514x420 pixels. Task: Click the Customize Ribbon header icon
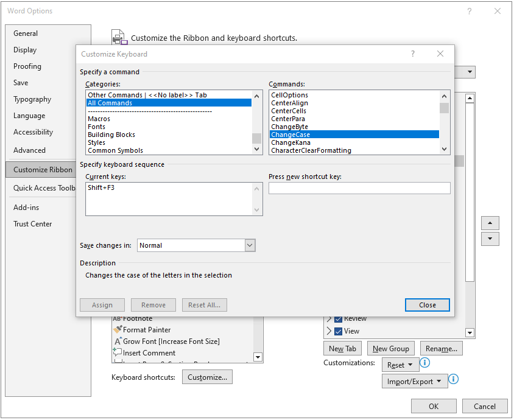tap(119, 37)
